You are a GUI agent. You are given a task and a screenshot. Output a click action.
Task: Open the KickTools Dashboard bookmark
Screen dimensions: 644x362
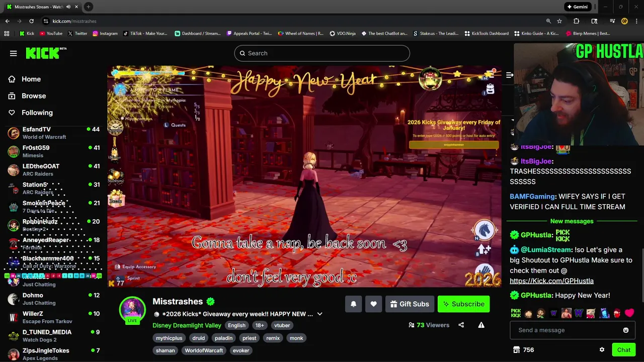(487, 34)
